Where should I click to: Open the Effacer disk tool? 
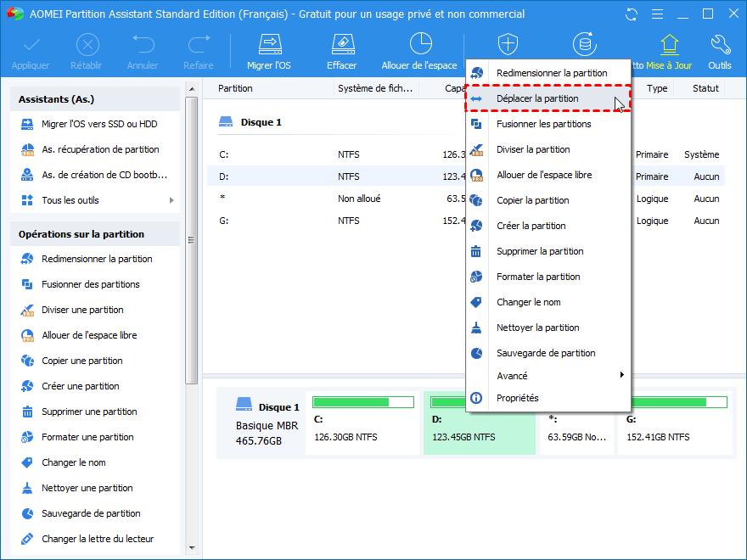click(342, 52)
